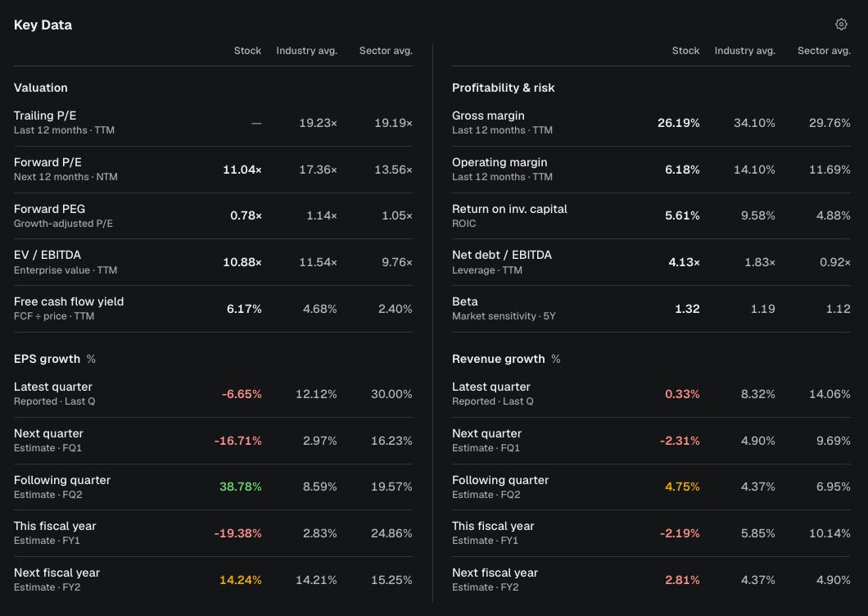Click ROIC stock value 5.61%

[682, 215]
